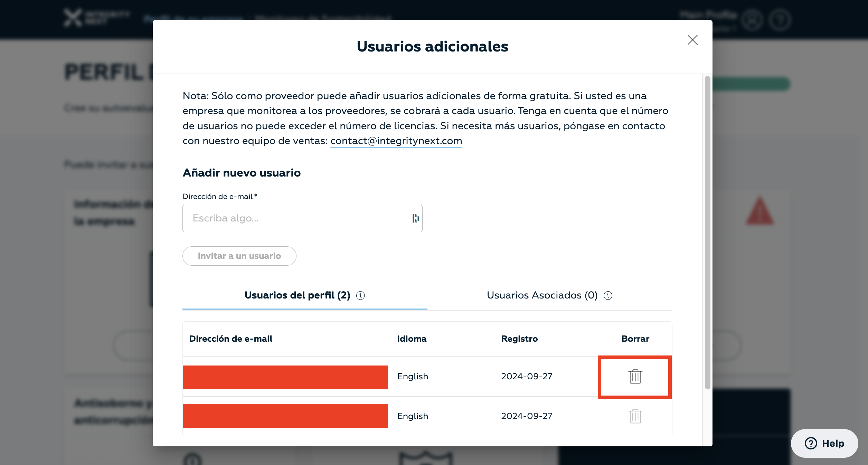Delete the first user with trash icon

click(635, 377)
